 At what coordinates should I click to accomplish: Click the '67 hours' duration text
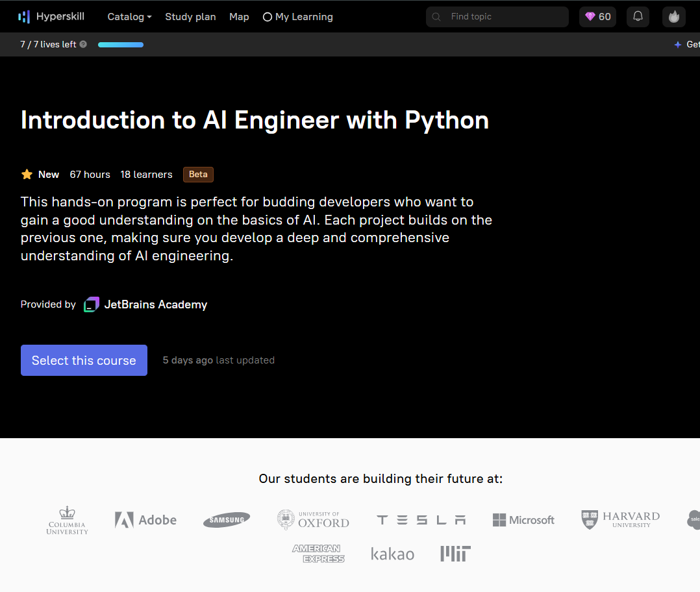(90, 175)
